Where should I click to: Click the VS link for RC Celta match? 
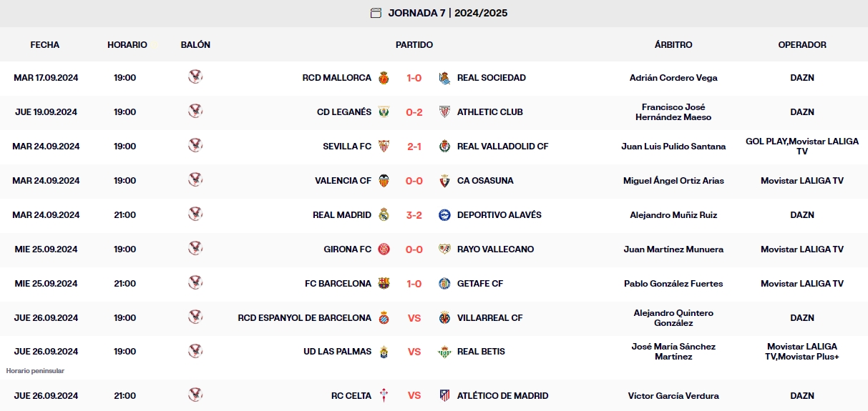(x=414, y=396)
